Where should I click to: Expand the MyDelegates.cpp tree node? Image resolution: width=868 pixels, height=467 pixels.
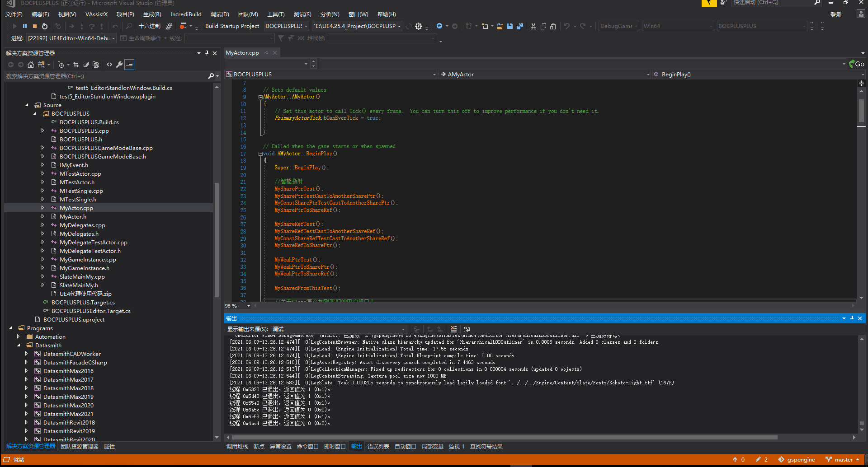(x=42, y=225)
